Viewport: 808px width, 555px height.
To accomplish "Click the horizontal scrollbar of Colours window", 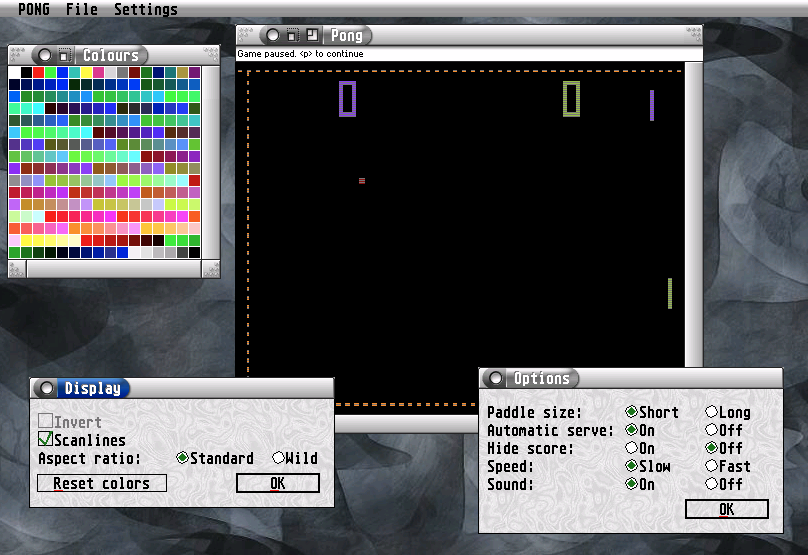I will tap(114, 269).
